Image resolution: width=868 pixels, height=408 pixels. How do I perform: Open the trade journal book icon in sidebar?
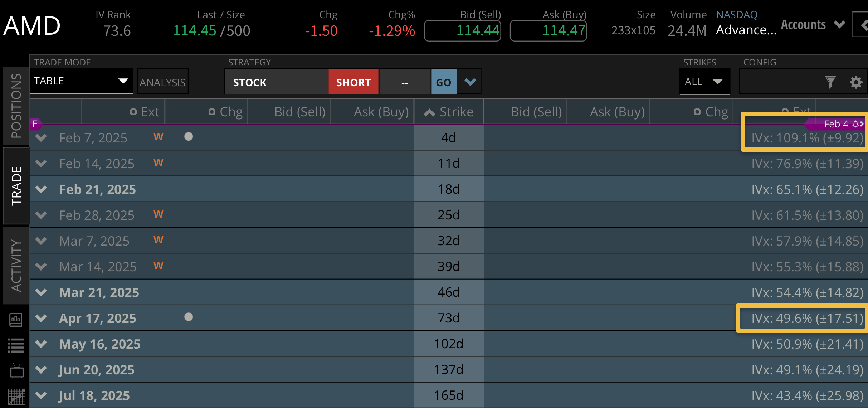(15, 320)
